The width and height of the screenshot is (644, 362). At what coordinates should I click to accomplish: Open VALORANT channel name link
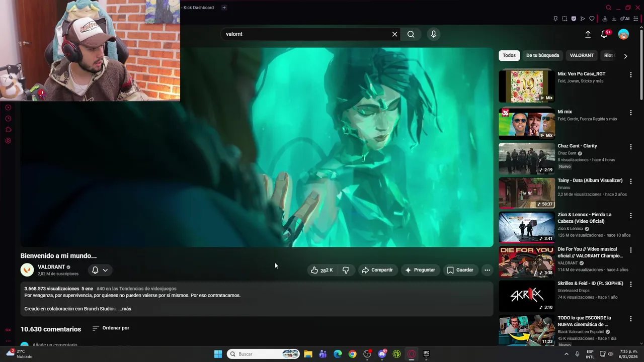51,267
